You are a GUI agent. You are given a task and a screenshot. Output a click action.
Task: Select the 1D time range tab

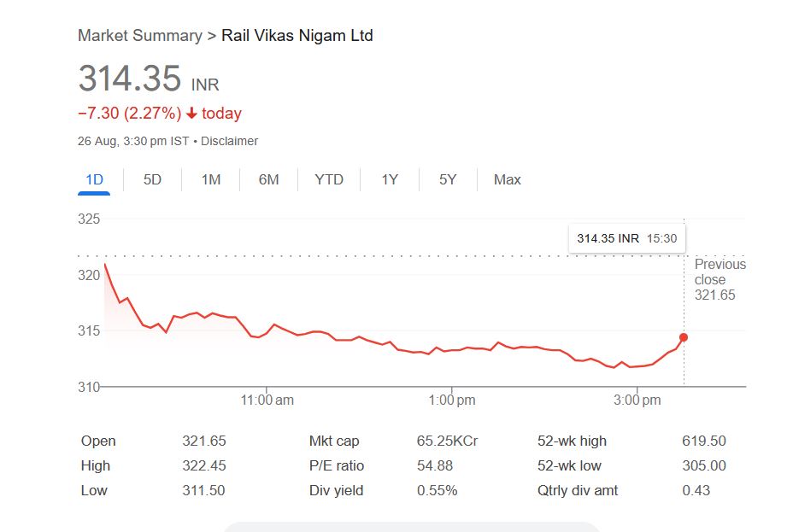click(94, 179)
